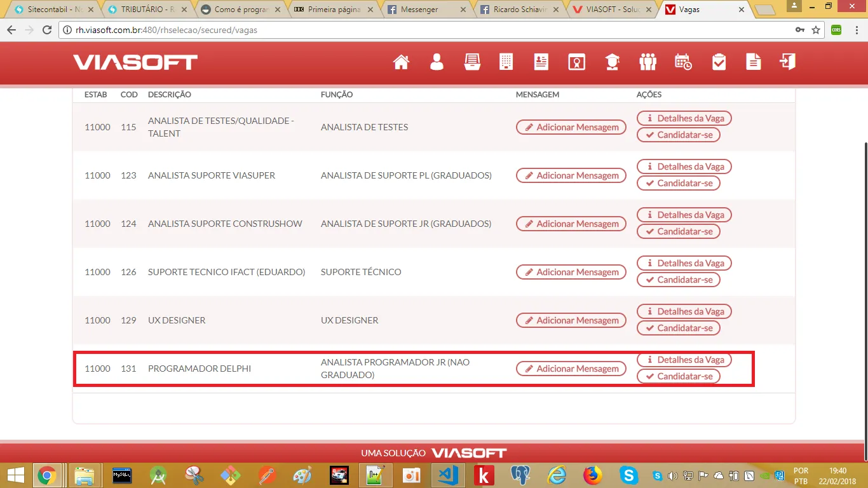Viewport: 868px width, 488px height.
Task: Open the document page icon in header
Action: click(x=753, y=62)
